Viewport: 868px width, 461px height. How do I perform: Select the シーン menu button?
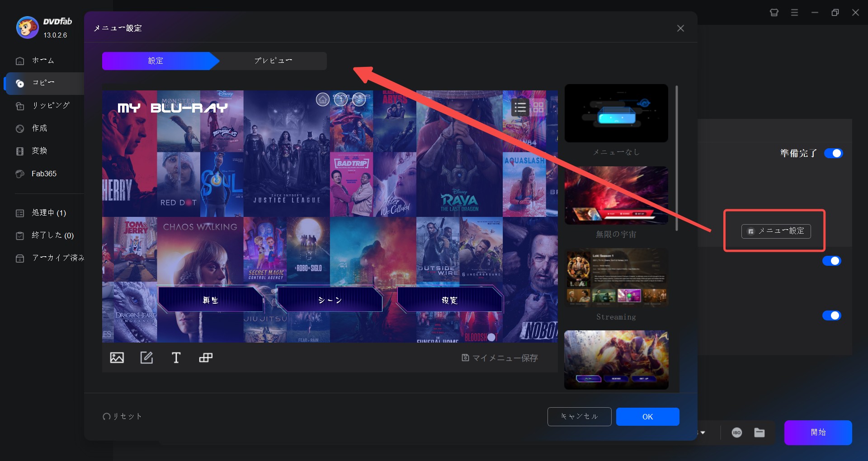tap(330, 300)
